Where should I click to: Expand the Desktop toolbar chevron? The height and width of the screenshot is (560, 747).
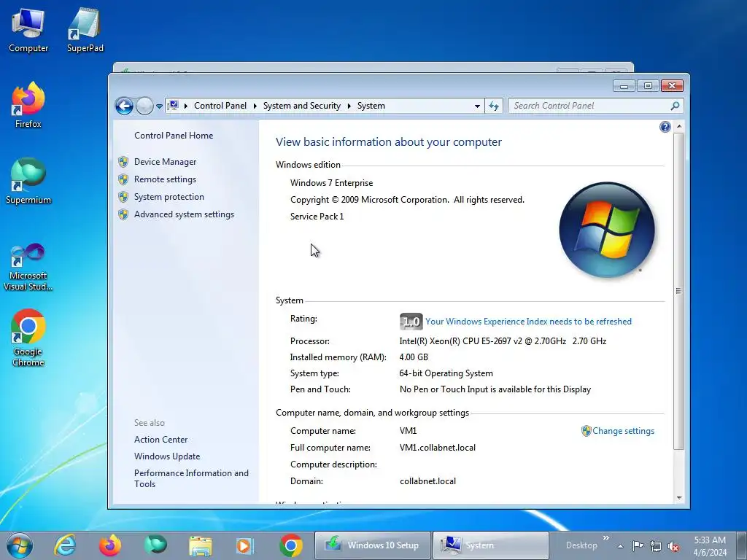[x=606, y=538]
